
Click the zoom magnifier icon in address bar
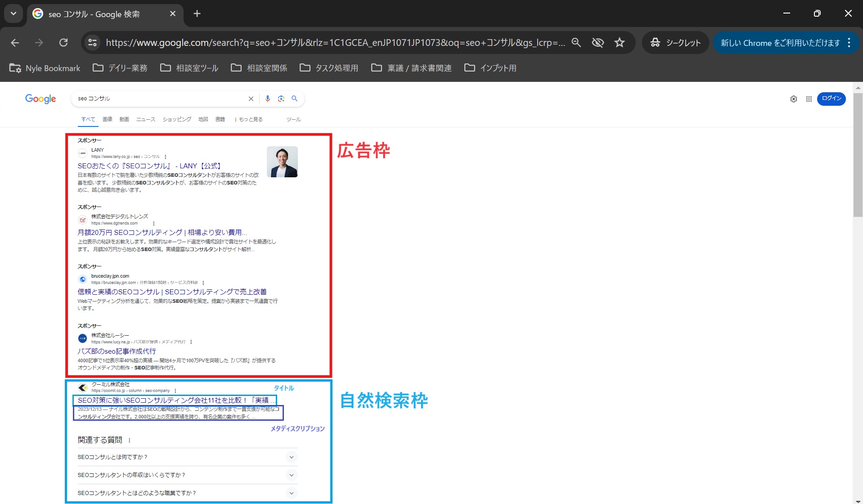coord(576,43)
